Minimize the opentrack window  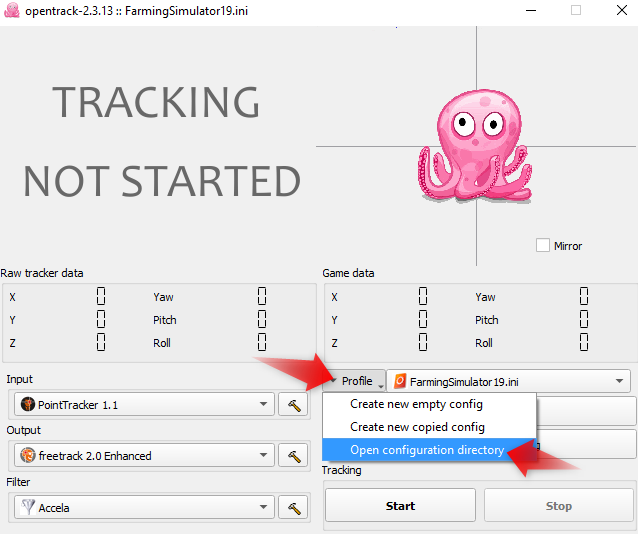(531, 11)
